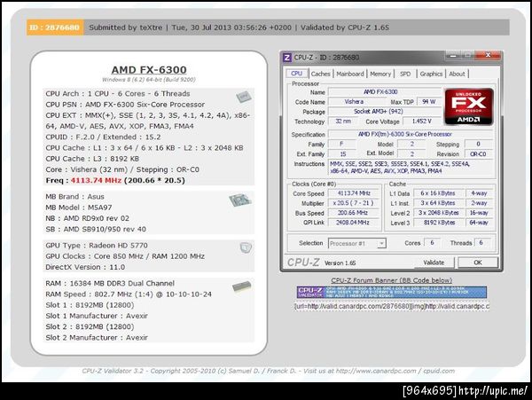Click the CPU-Z forum banner image
This screenshot has height=400, width=532.
[x=392, y=292]
